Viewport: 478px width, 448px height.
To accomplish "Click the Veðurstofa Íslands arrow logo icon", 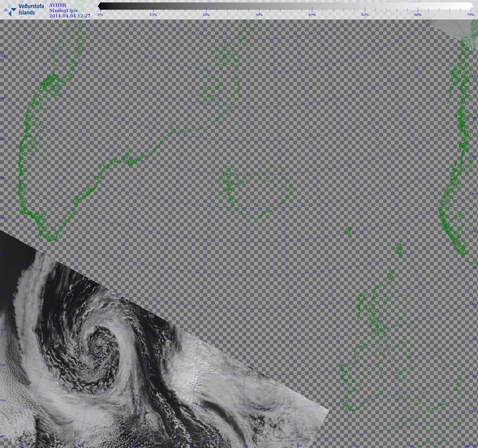I will [10, 10].
